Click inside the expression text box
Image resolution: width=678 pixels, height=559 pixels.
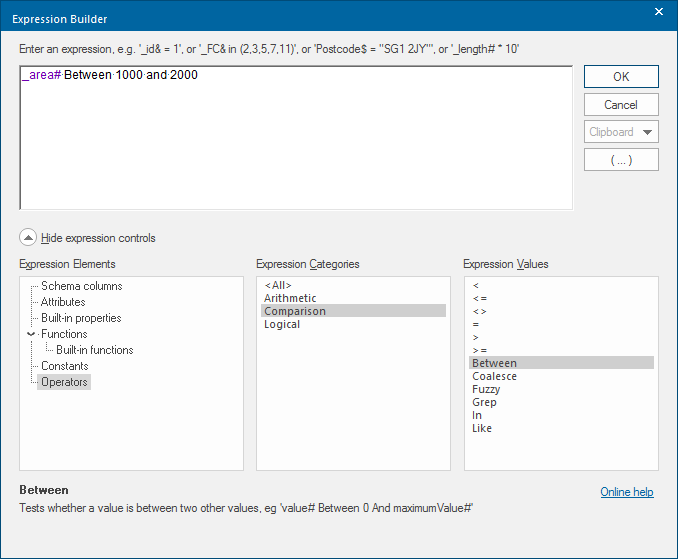pos(296,138)
